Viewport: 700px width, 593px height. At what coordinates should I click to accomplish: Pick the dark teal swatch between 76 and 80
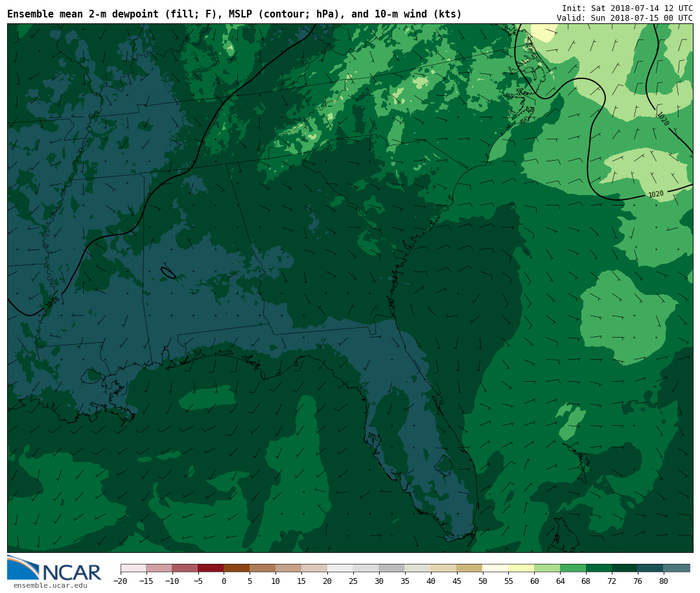[651, 568]
